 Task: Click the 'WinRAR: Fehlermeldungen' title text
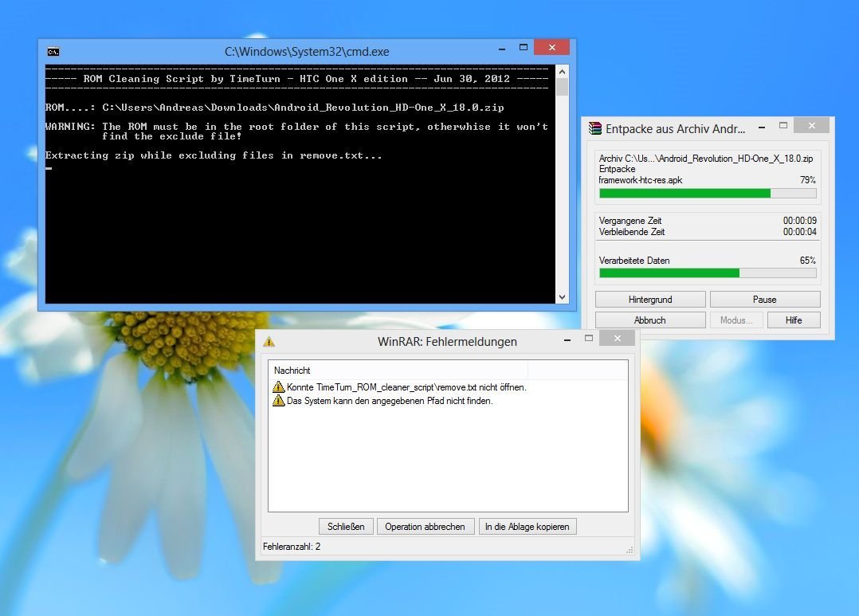coord(447,341)
